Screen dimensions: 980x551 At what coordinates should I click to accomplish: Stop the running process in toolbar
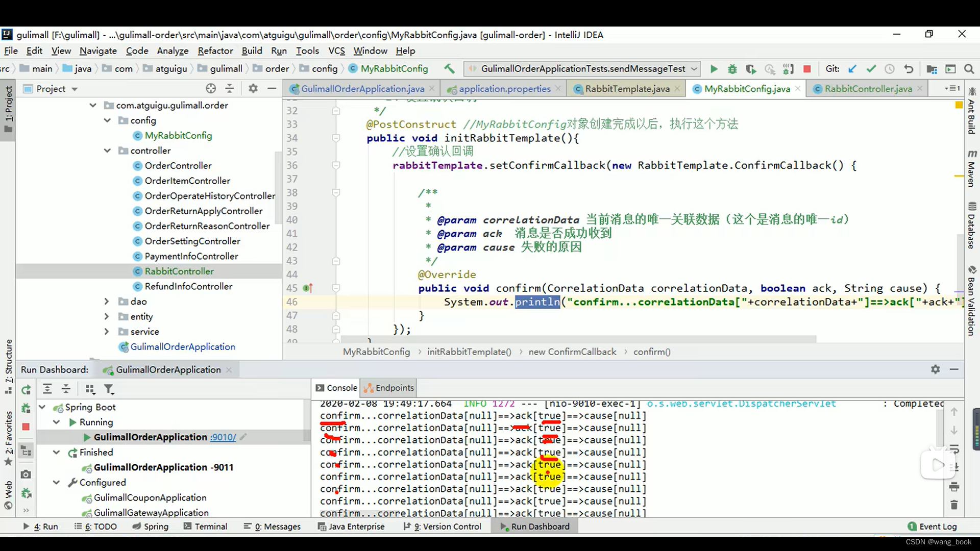click(807, 69)
